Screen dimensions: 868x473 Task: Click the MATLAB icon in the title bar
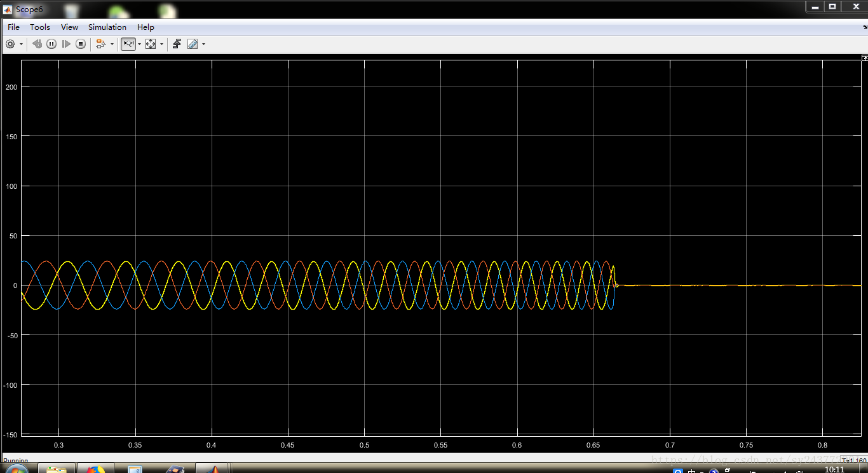click(8, 10)
